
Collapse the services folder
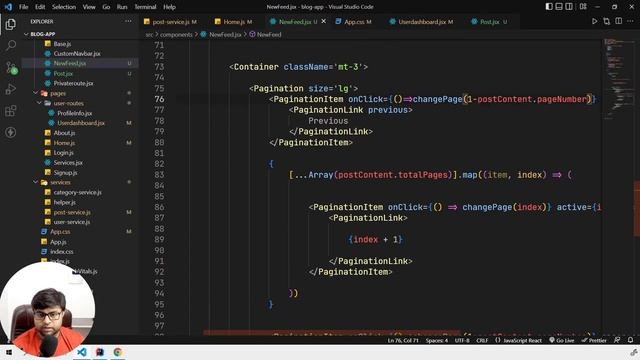(x=60, y=182)
